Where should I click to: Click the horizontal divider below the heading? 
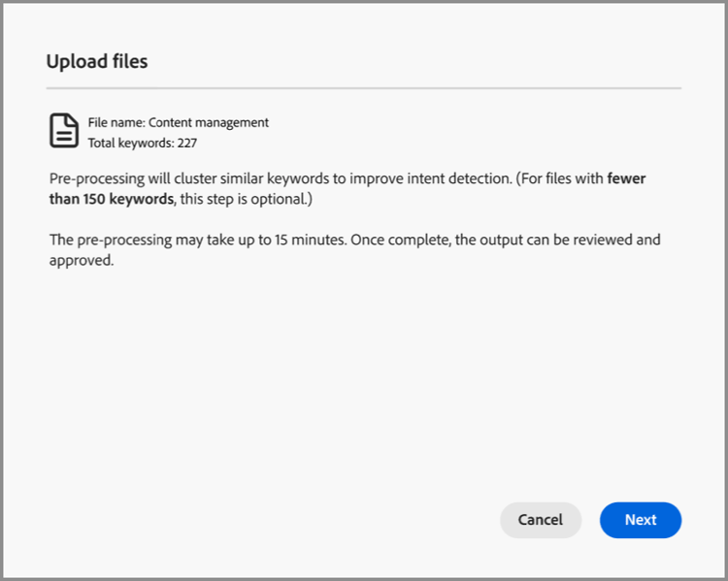364,88
